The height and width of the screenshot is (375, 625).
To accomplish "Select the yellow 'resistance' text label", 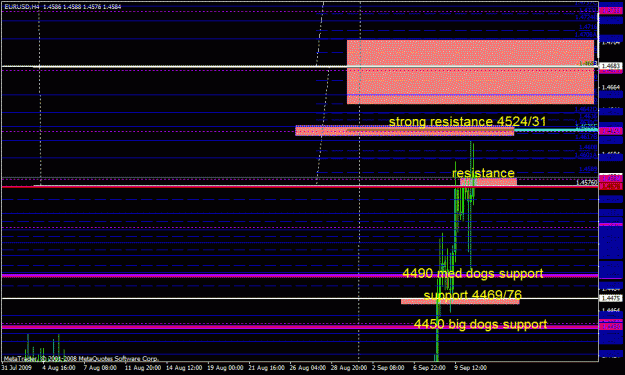I will click(483, 173).
